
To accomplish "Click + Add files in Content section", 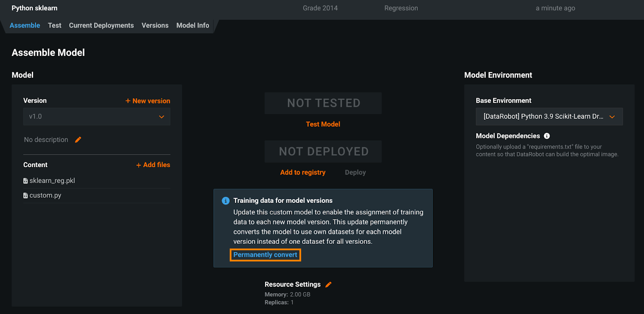I will click(x=153, y=165).
